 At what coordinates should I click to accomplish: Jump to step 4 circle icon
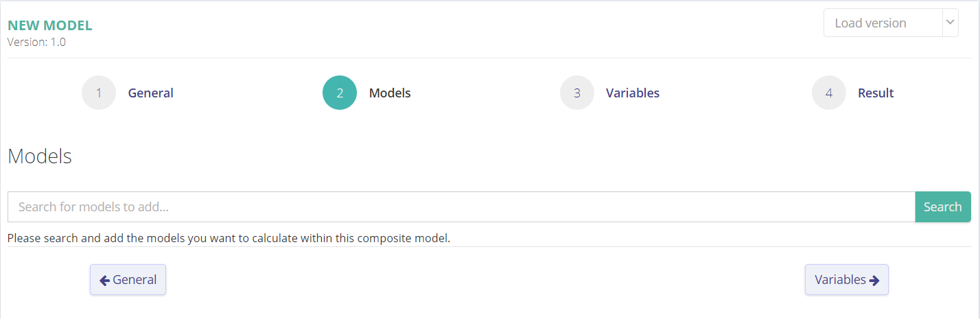(829, 93)
